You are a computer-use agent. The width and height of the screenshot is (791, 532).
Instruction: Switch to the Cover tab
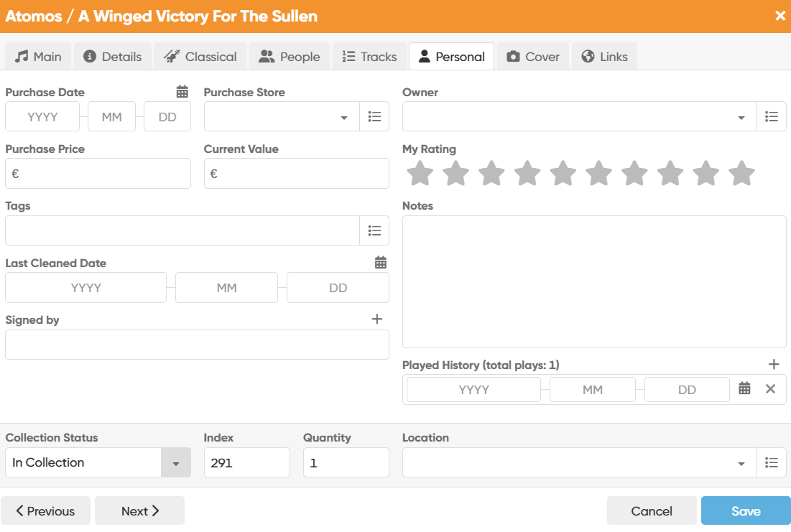click(x=532, y=57)
